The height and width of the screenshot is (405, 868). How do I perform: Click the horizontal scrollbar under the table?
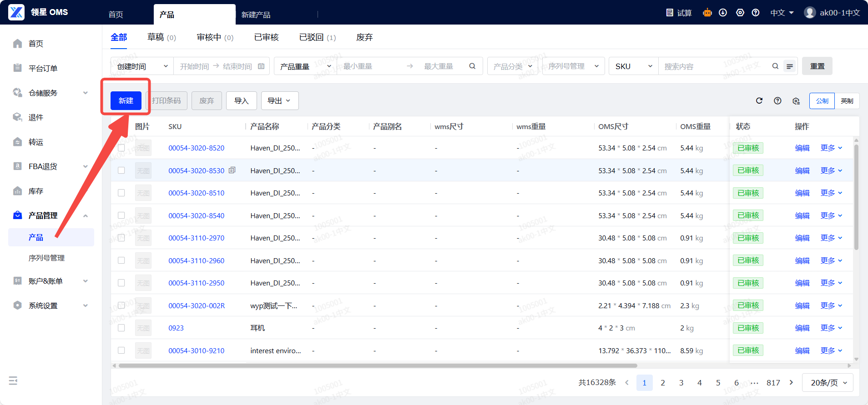pos(378,365)
